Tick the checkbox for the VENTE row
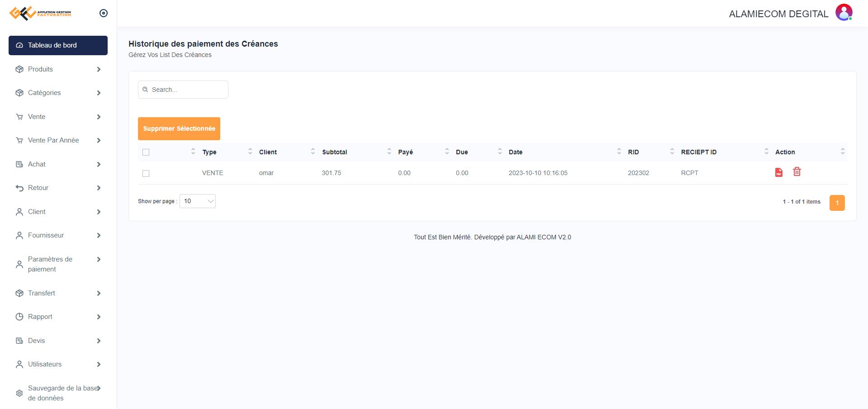868x409 pixels. coord(146,173)
